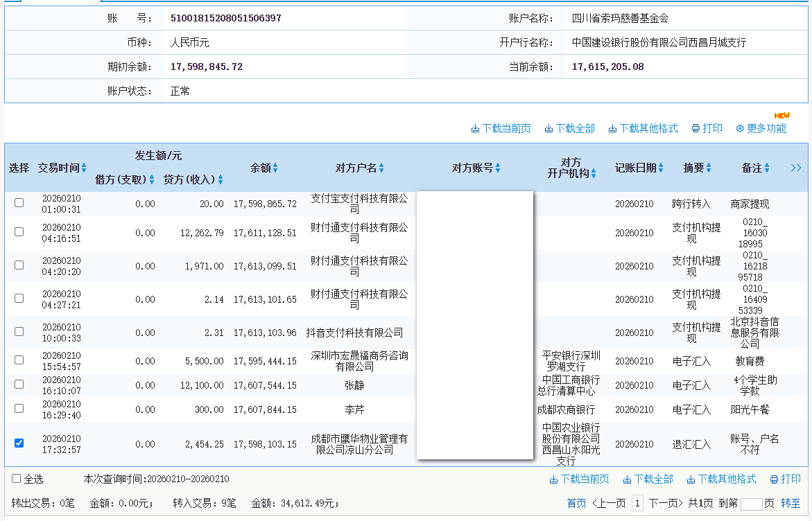This screenshot has height=521, width=812.
Task: Click 首页 to go to first page
Action: coord(576,502)
